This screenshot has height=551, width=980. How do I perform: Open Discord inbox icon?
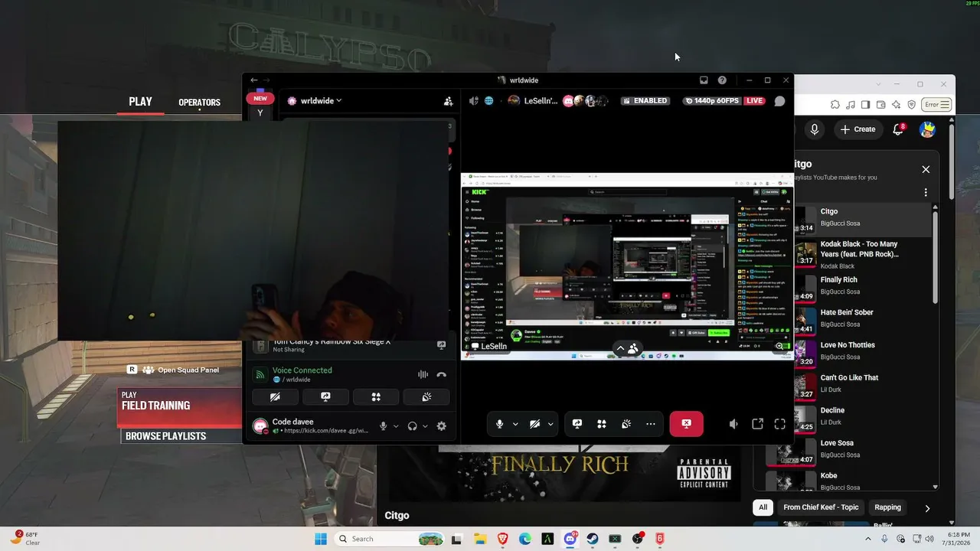(x=704, y=80)
